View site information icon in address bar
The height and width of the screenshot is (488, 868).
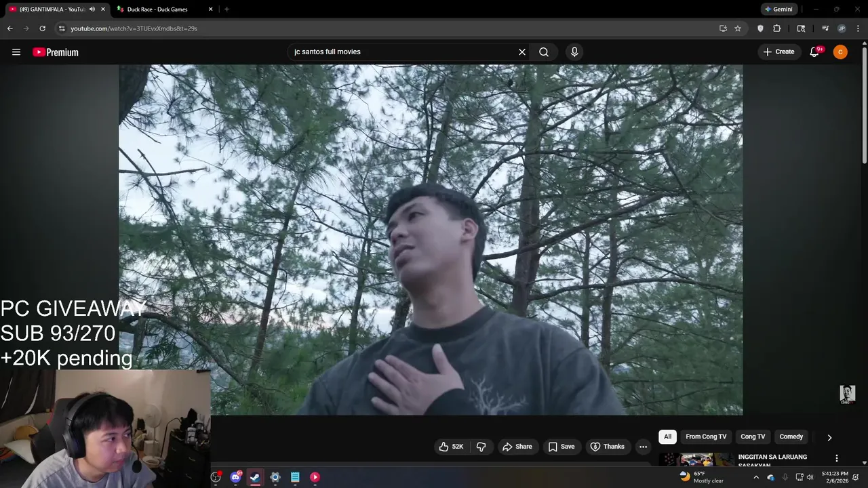coord(62,28)
